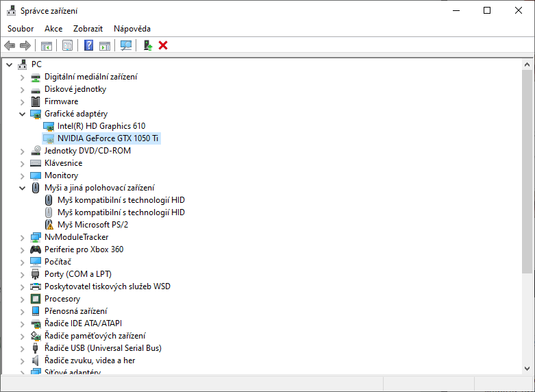Select the NvModuleTracker label

pos(77,237)
